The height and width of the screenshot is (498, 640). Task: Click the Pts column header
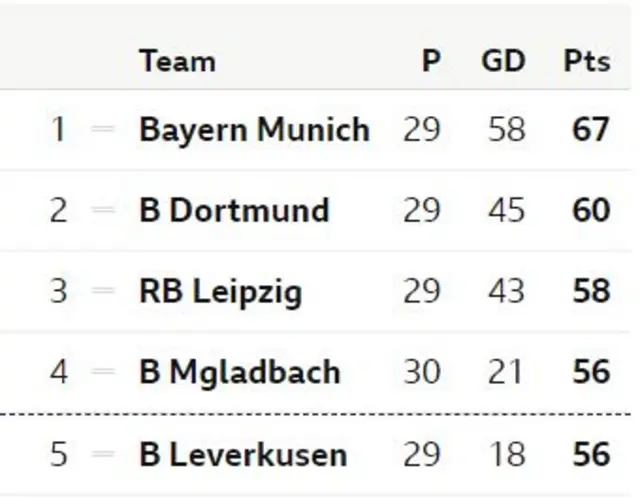click(587, 61)
